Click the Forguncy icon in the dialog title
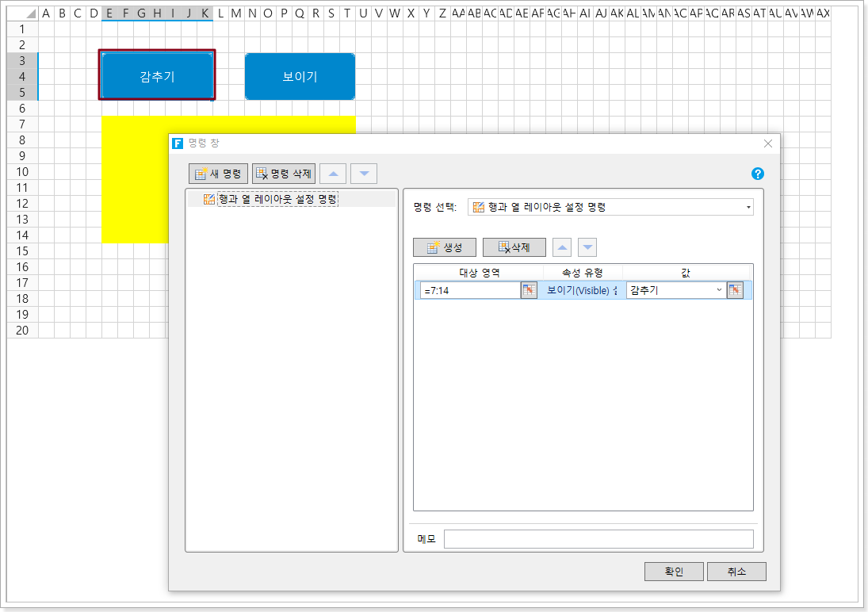 pos(177,143)
